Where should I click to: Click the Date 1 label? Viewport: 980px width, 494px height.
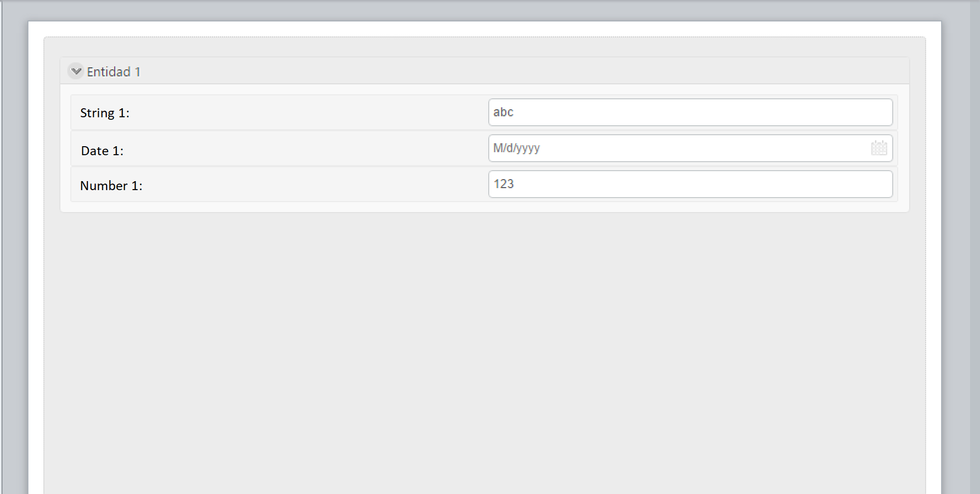102,151
